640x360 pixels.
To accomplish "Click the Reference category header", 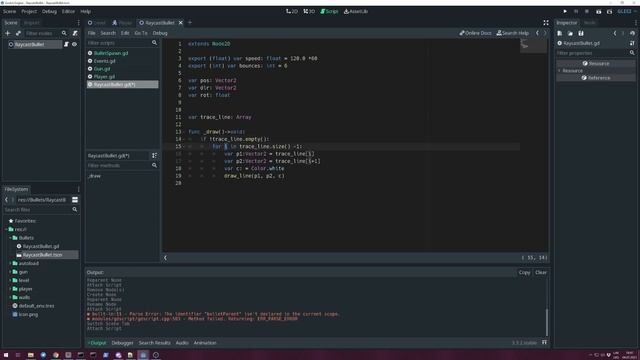I will click(x=596, y=78).
